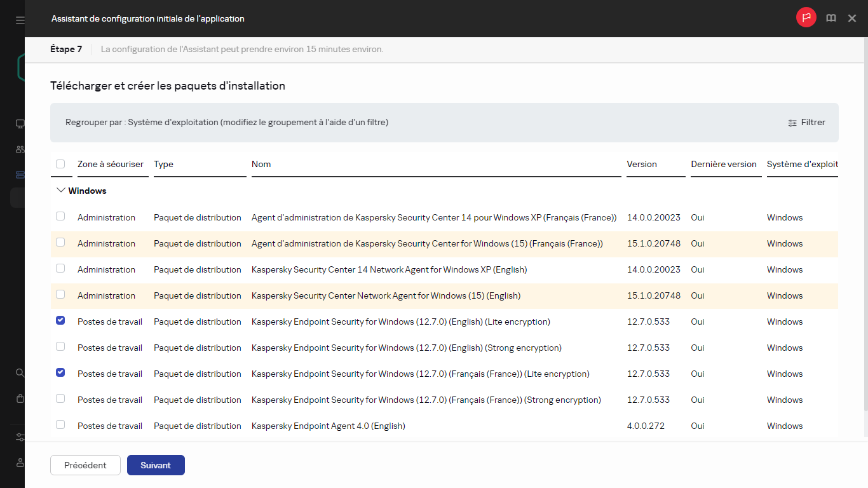Image resolution: width=868 pixels, height=488 pixels.
Task: Check the Strong encryption English package checkbox
Action: tap(60, 346)
